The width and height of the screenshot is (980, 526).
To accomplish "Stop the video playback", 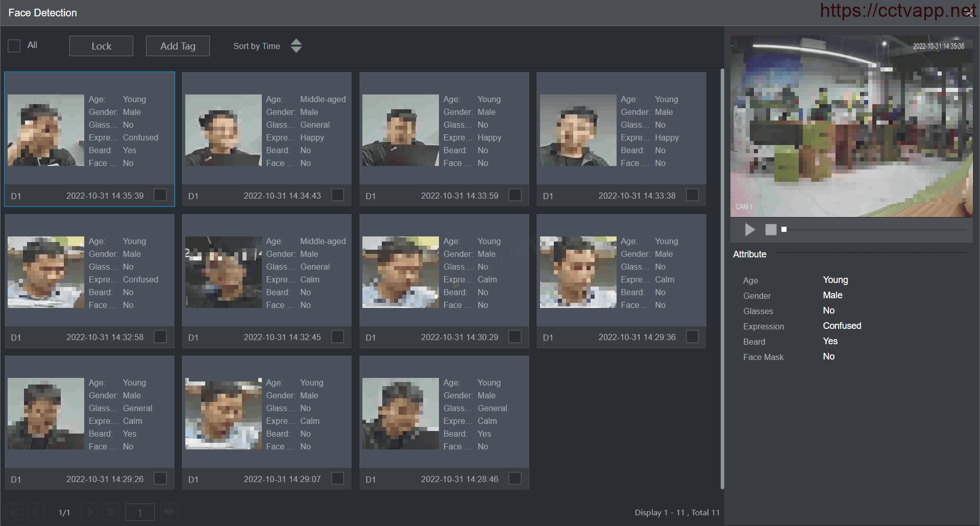I will tap(771, 230).
